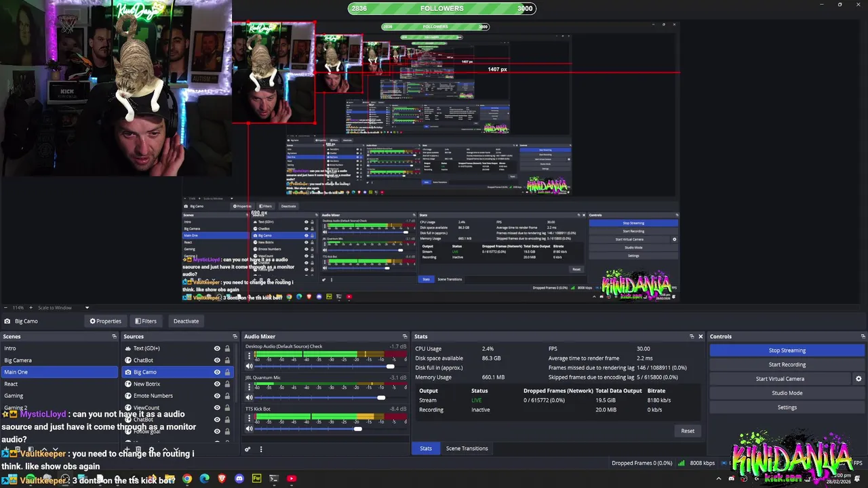Enable Studio Mode
The image size is (868, 488).
click(787, 393)
